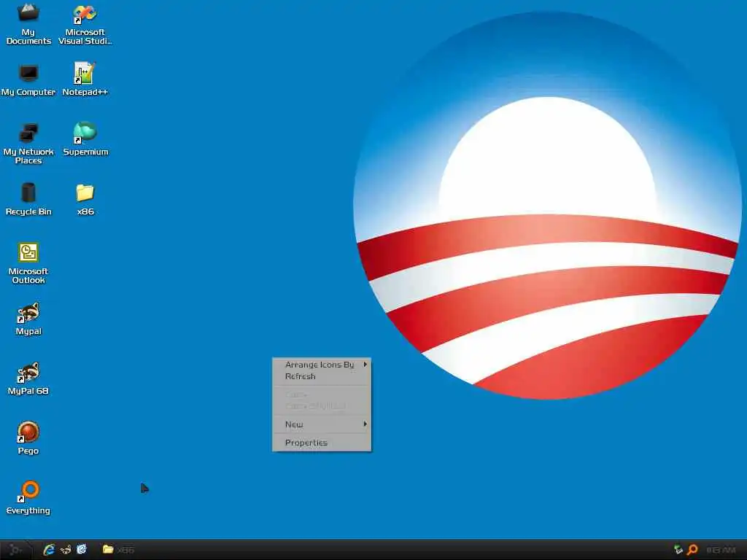
Task: Click the taskbar clock
Action: pos(721,550)
